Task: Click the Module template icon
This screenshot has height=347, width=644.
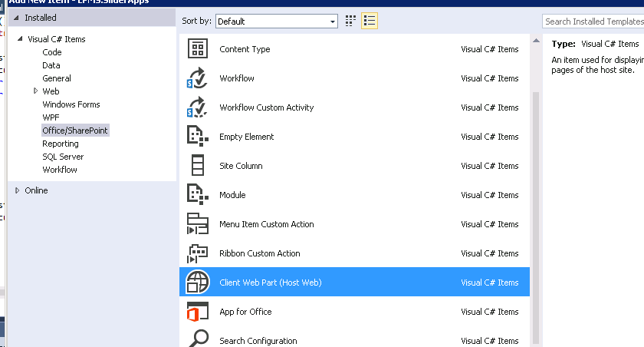Action: coord(198,195)
